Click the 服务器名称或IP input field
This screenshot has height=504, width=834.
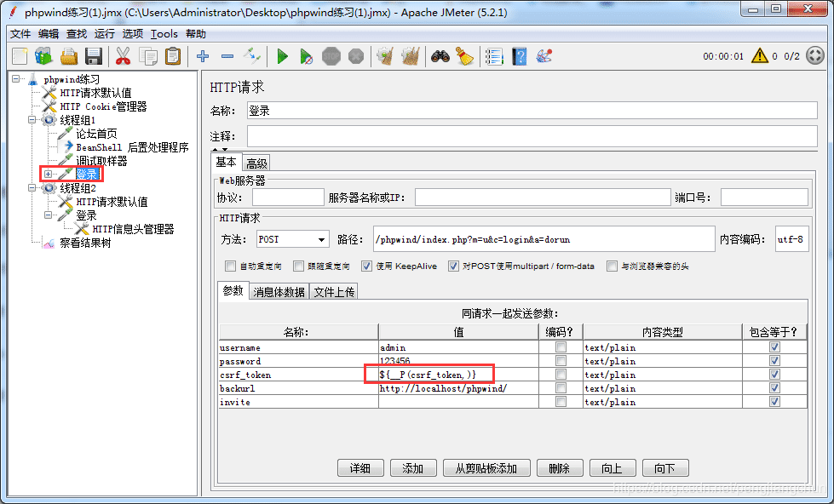tap(543, 198)
